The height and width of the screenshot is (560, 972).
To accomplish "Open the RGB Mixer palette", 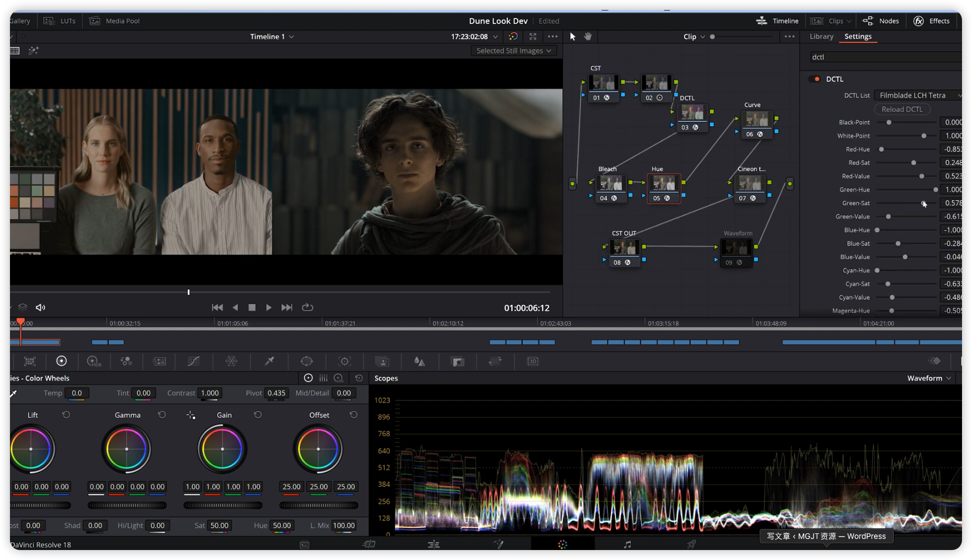I will (x=126, y=362).
